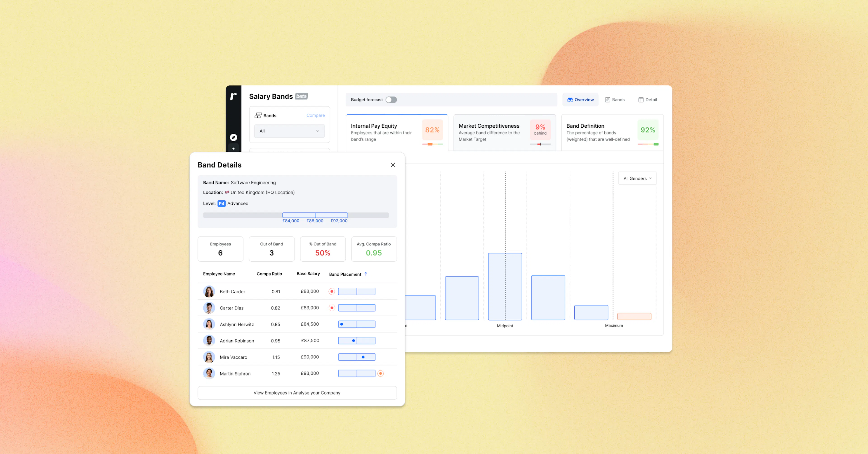868x454 pixels.
Task: Click the compass icon in dark sidebar
Action: [233, 137]
